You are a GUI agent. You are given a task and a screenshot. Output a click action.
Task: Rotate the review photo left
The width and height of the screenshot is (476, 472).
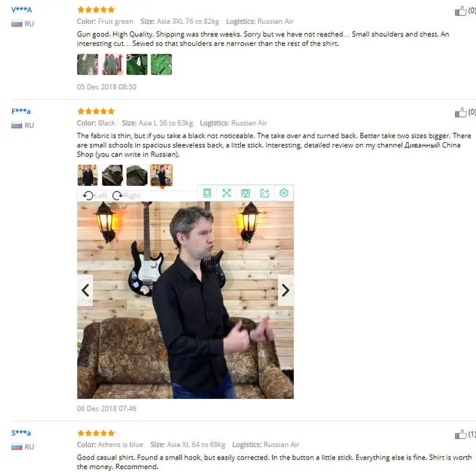(x=95, y=196)
